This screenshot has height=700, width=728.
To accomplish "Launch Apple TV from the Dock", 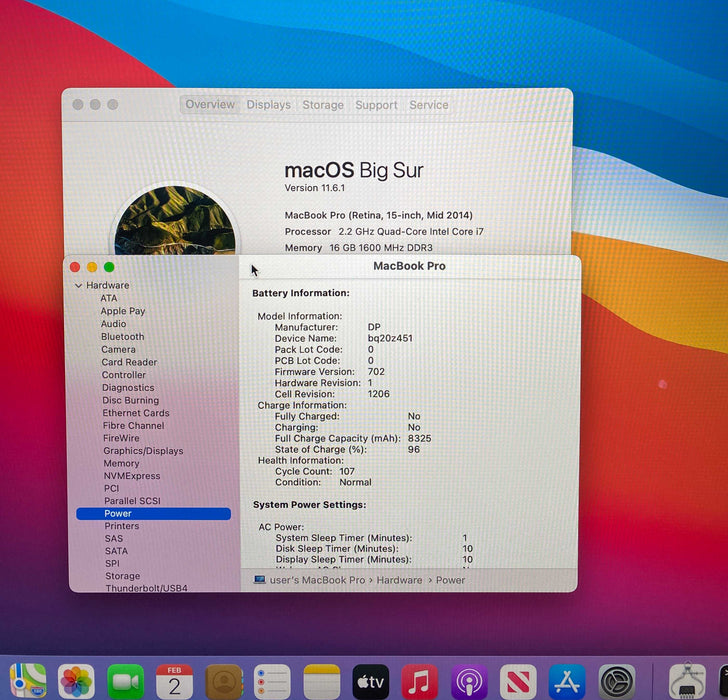I will (x=370, y=681).
